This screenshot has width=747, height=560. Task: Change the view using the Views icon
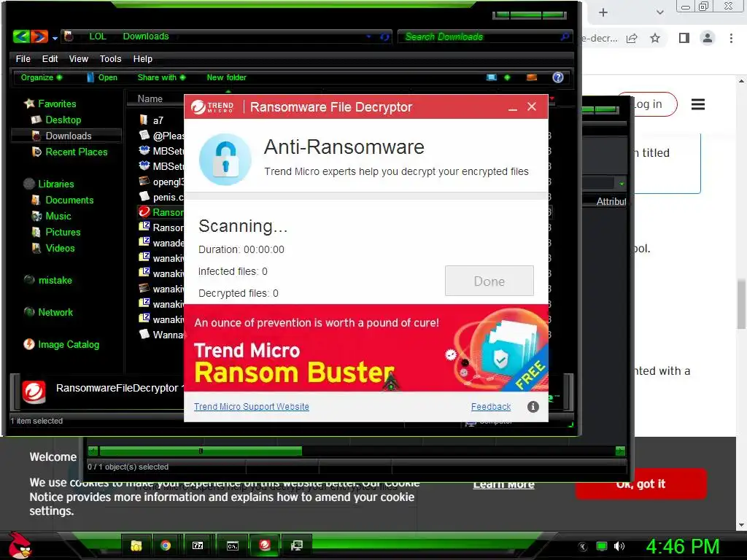[492, 77]
